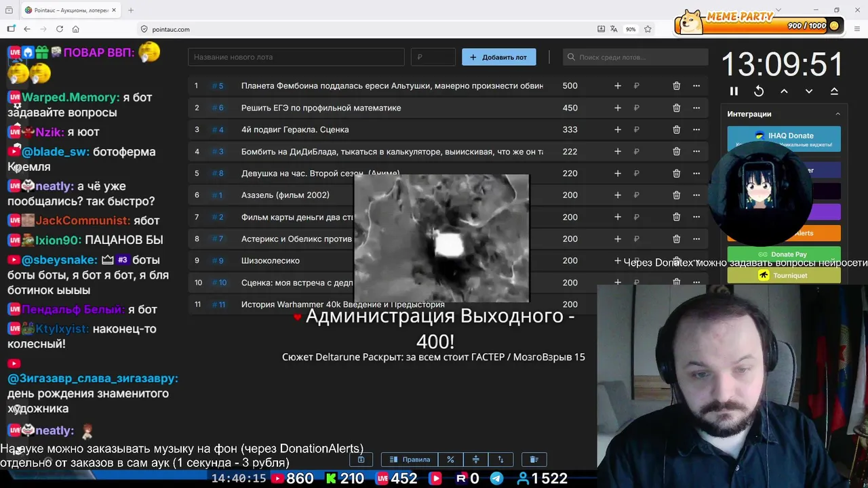Open the IHAQ Donate integration
868x488 pixels.
[x=784, y=139]
